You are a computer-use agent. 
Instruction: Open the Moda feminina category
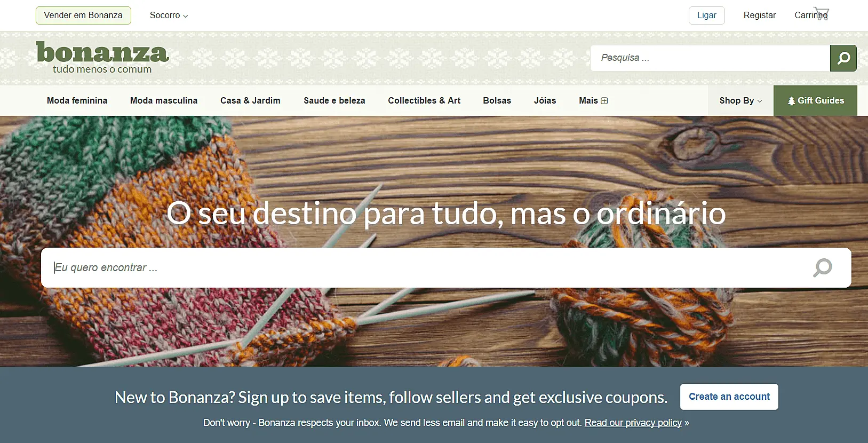[x=77, y=101]
